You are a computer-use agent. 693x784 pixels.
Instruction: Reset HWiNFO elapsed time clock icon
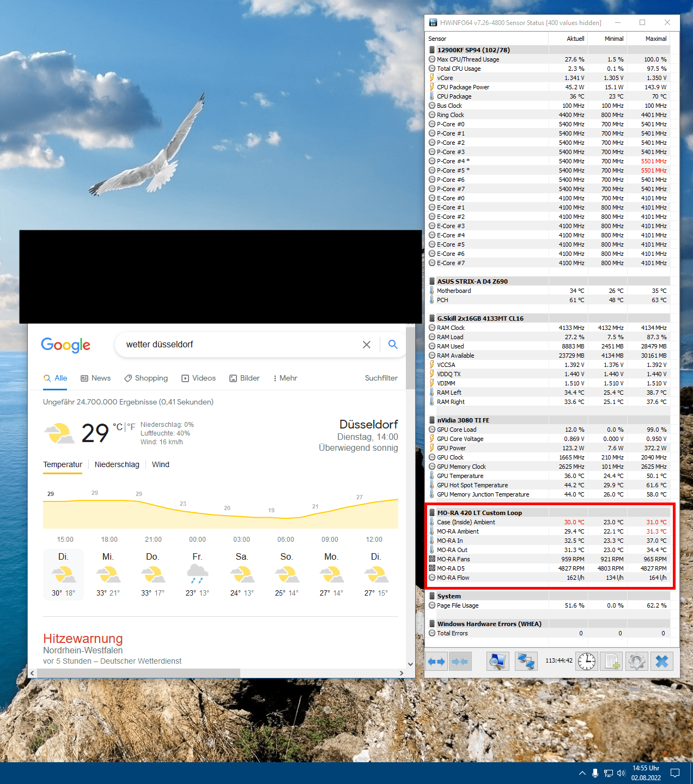coord(587,661)
